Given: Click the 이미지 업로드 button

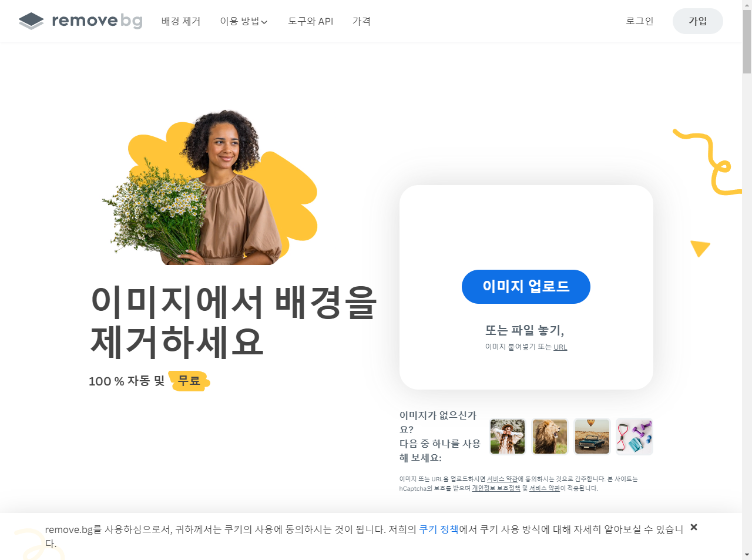Looking at the screenshot, I should click(x=526, y=287).
